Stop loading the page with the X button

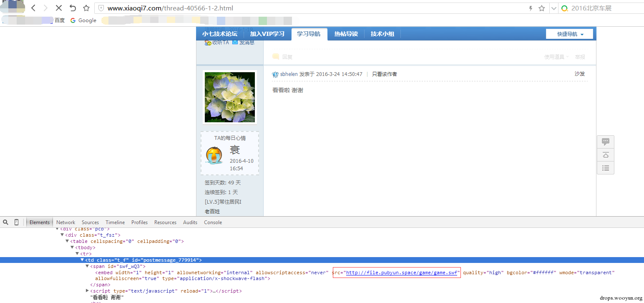tap(59, 8)
